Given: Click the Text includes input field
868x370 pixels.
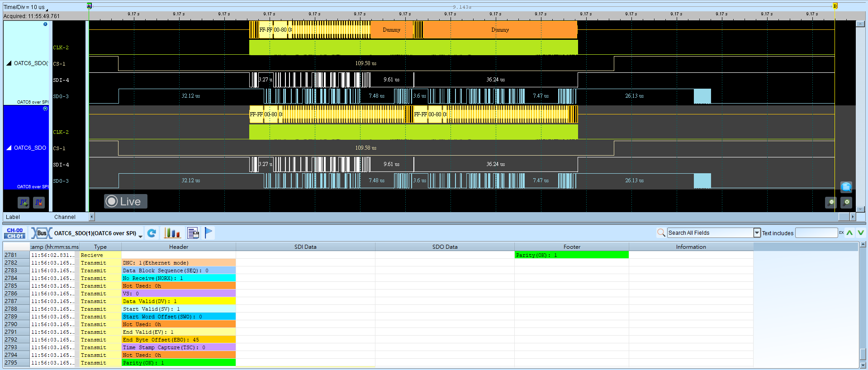Looking at the screenshot, I should pyautogui.click(x=816, y=232).
